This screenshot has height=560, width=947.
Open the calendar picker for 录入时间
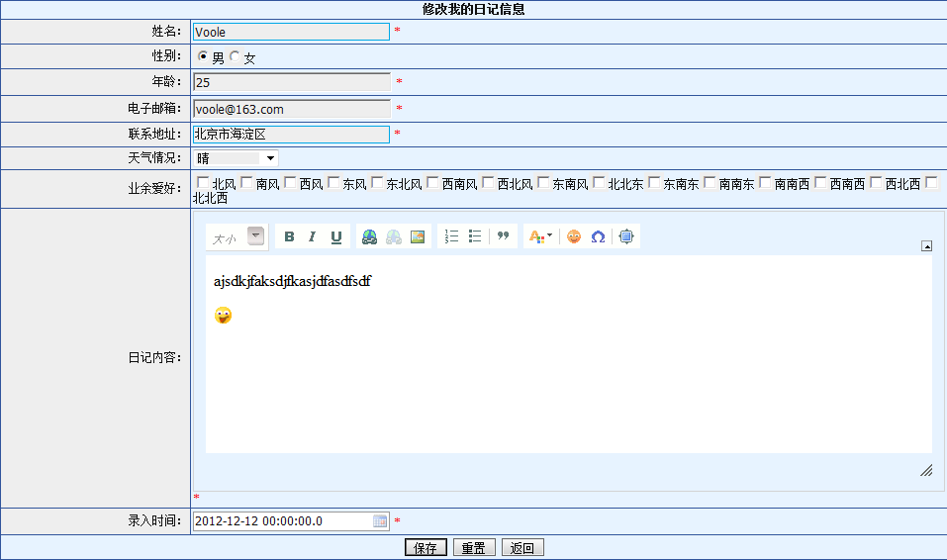(x=380, y=521)
